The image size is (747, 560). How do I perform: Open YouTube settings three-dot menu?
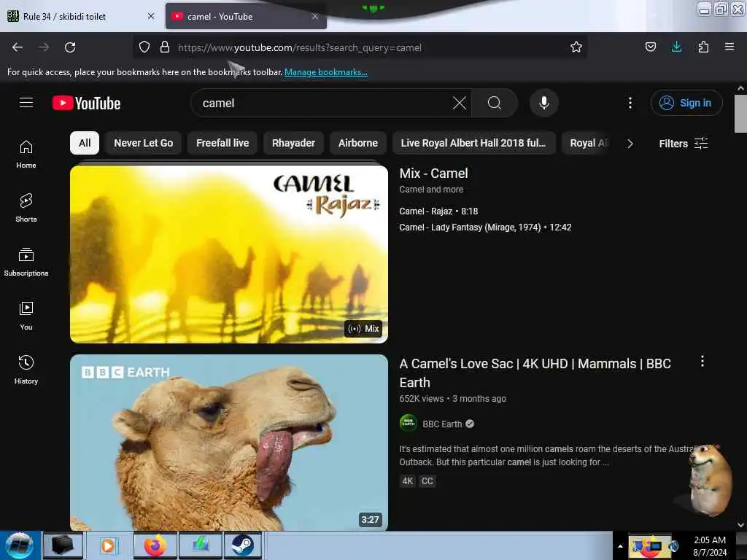point(630,103)
